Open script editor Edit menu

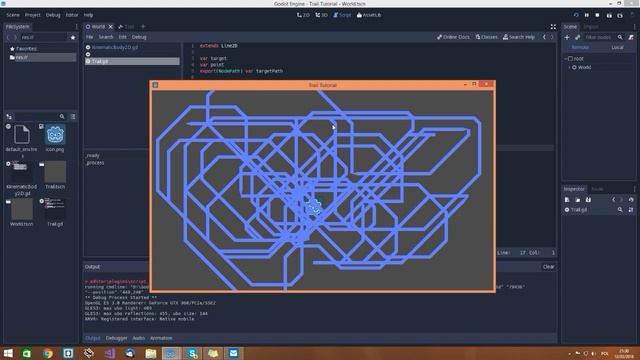click(x=122, y=37)
